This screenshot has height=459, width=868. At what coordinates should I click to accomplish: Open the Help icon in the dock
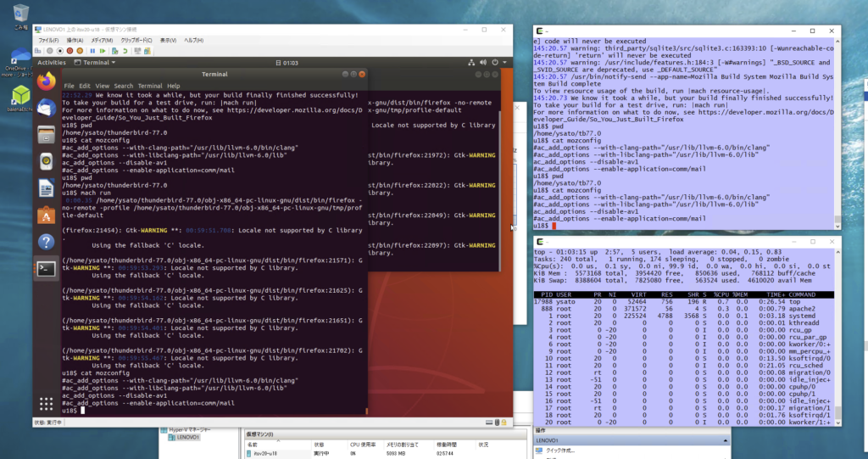coord(46,242)
